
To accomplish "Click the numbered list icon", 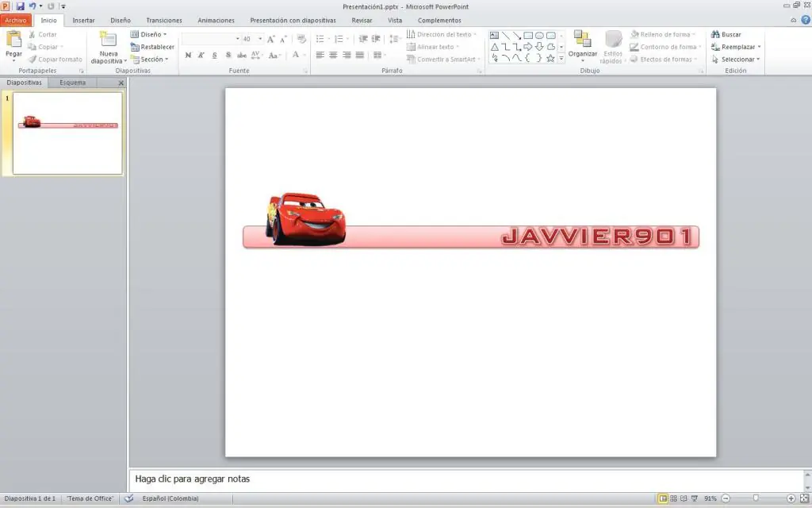I will click(339, 39).
